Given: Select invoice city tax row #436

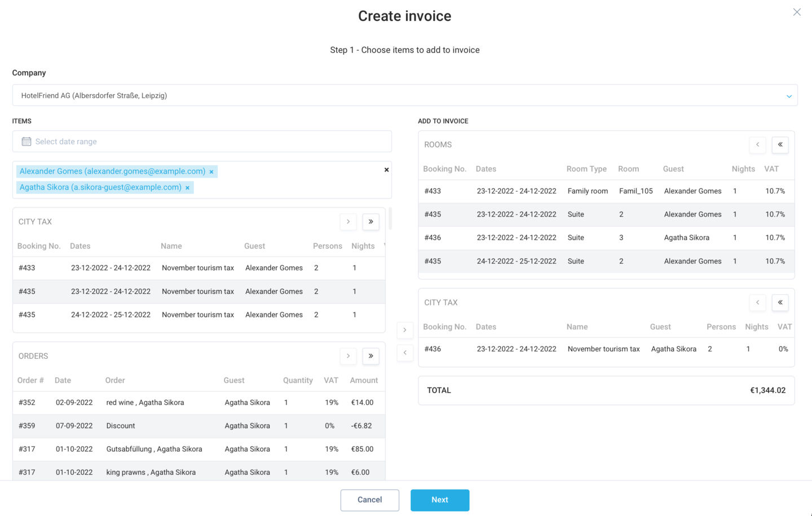Looking at the screenshot, I should pyautogui.click(x=606, y=349).
